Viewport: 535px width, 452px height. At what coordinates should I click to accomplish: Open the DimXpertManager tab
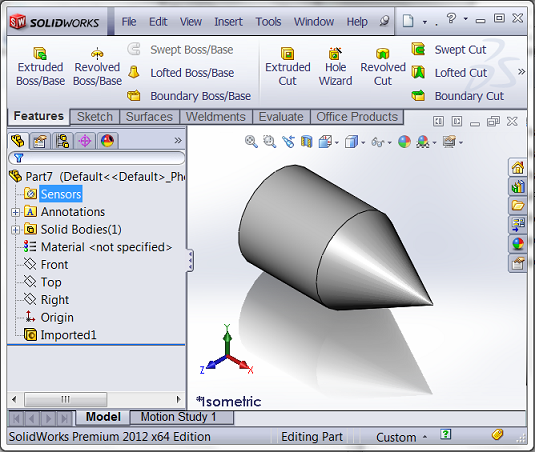coord(85,141)
